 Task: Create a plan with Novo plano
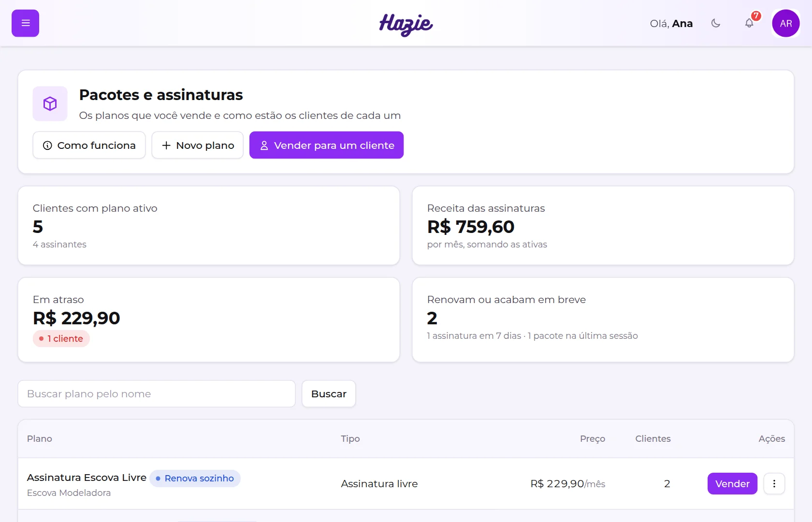pyautogui.click(x=198, y=145)
